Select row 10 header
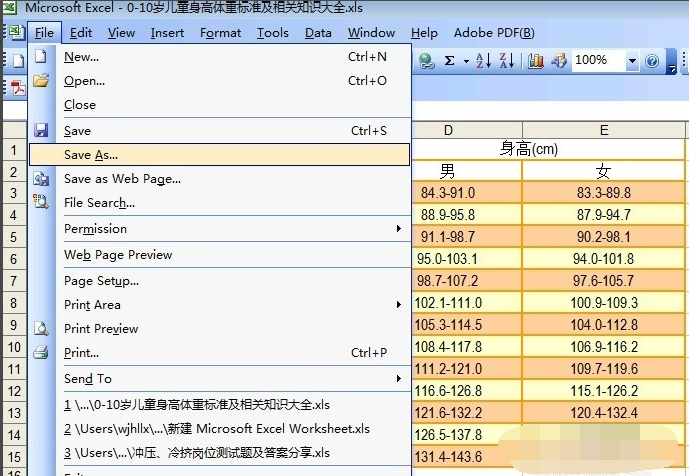The image size is (689, 476). 14,347
